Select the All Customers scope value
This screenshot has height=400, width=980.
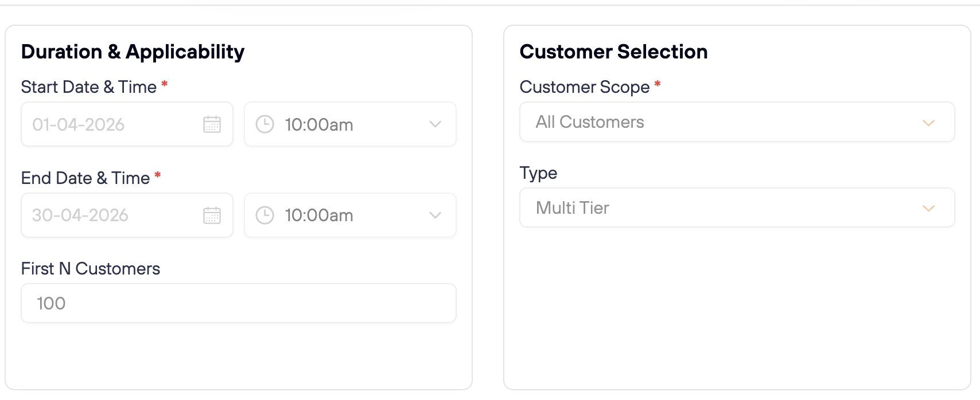[x=590, y=122]
